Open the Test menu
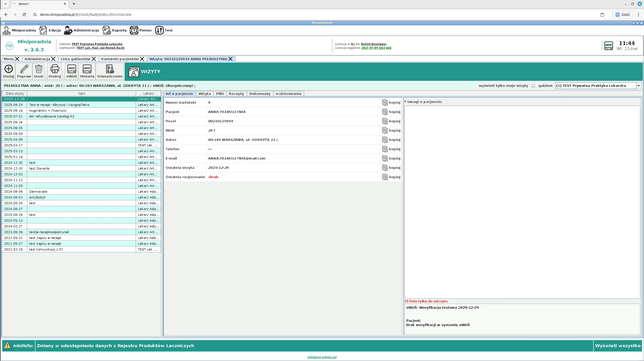 click(x=164, y=30)
